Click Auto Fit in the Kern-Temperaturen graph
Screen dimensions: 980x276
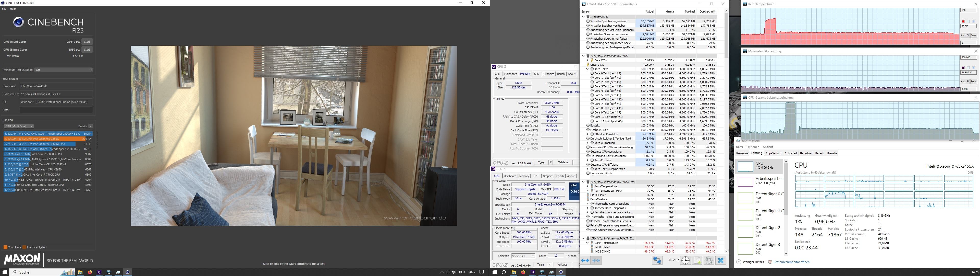coord(965,36)
